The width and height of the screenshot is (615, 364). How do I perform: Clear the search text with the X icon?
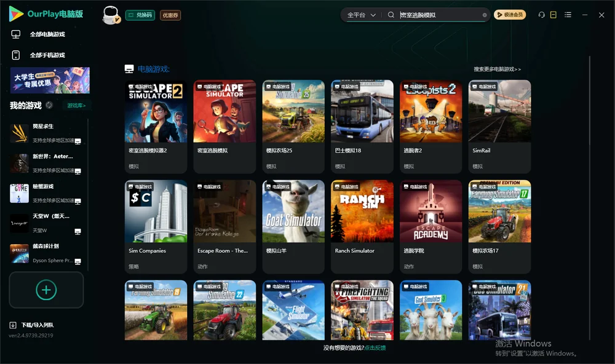pyautogui.click(x=485, y=15)
